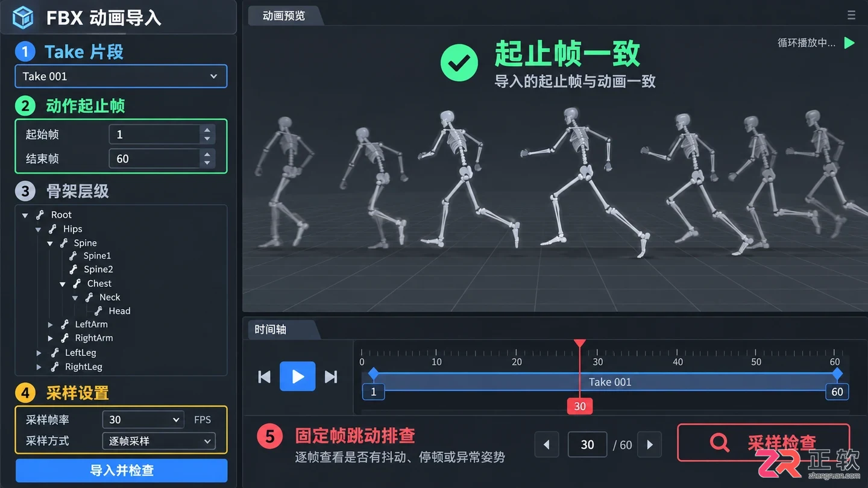Open the Take 001 clip dropdown
This screenshot has height=488, width=868.
[121, 77]
